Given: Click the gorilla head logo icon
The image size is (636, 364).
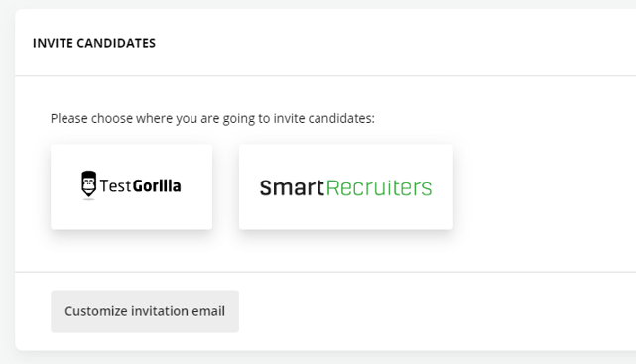Looking at the screenshot, I should click(89, 184).
